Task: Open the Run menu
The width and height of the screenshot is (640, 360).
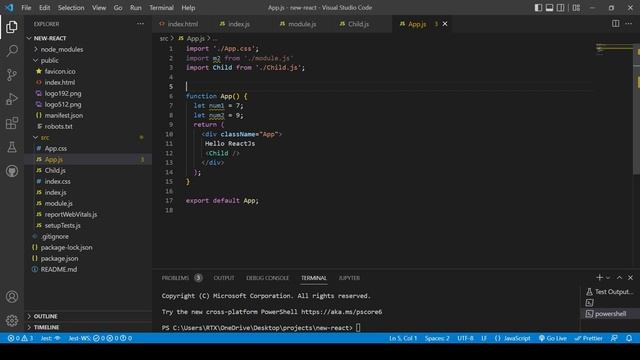Action: point(136,8)
